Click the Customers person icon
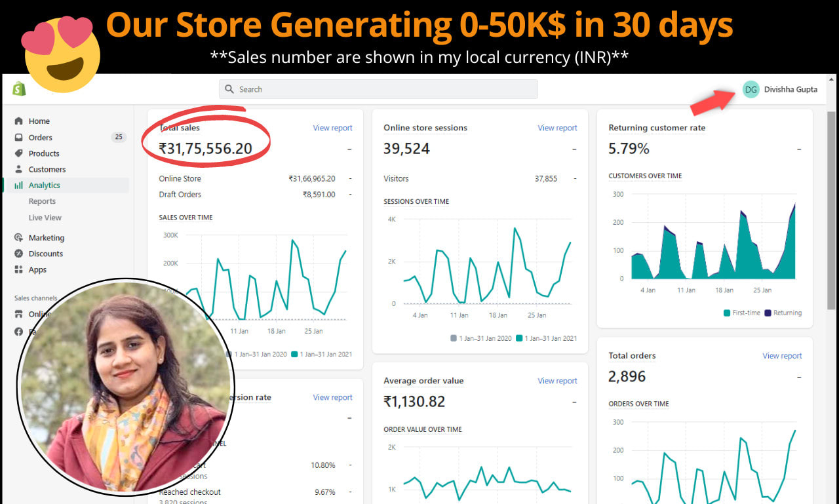This screenshot has height=504, width=839. pyautogui.click(x=18, y=169)
